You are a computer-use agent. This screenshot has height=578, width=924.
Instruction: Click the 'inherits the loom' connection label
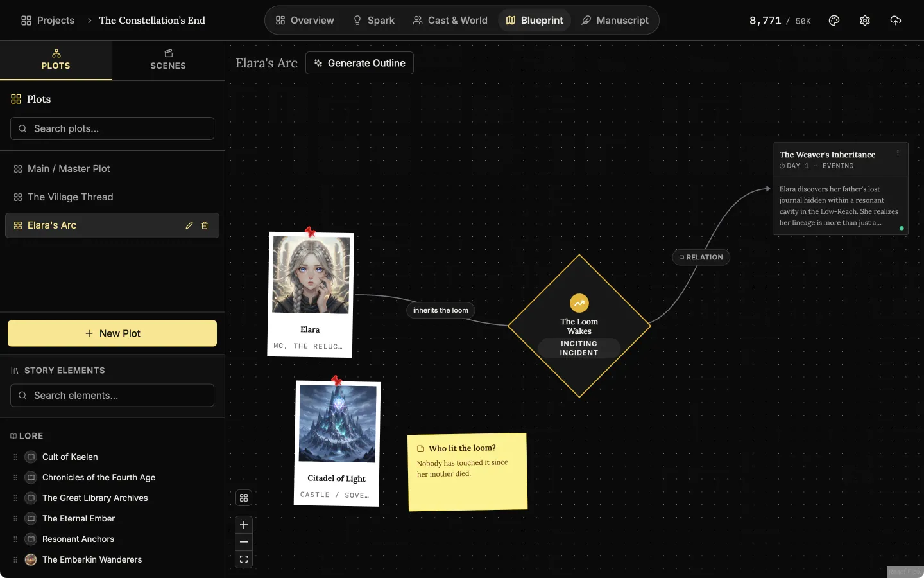[441, 310]
